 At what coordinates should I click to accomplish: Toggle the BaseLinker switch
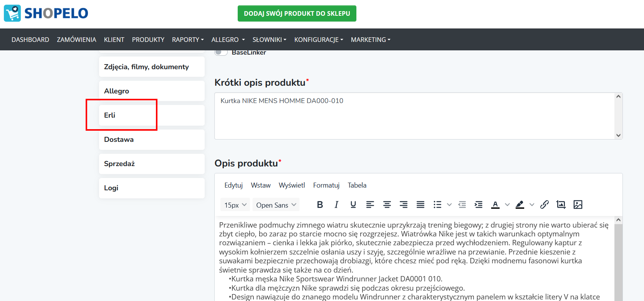pos(221,52)
